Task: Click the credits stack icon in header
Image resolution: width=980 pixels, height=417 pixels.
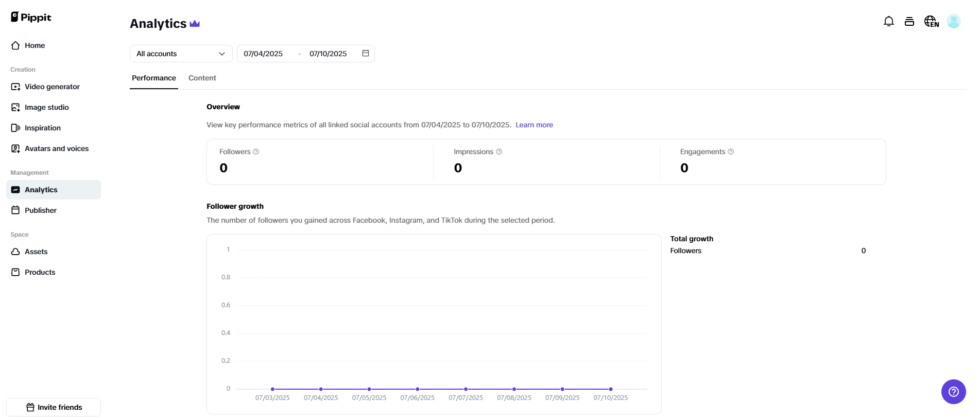Action: pos(909,21)
